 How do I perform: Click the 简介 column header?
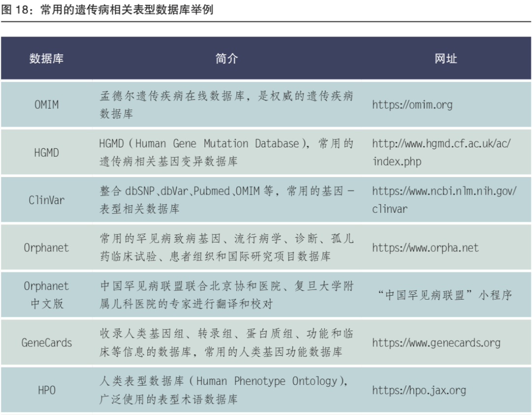226,59
